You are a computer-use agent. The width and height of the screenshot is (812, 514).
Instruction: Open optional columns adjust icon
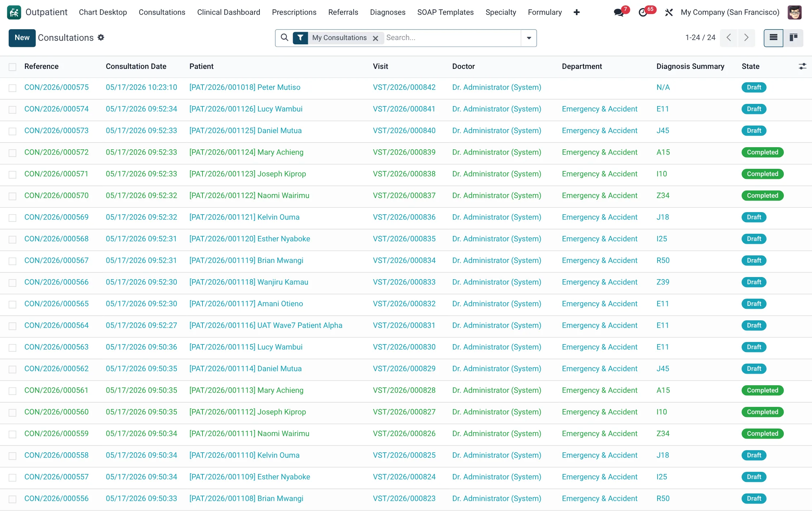(x=802, y=66)
